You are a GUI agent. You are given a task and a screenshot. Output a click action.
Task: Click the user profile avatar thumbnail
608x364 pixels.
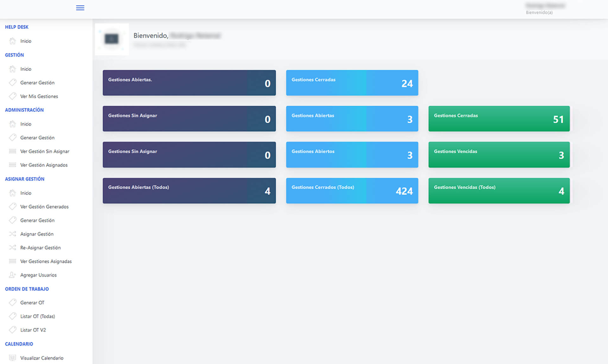tap(112, 39)
